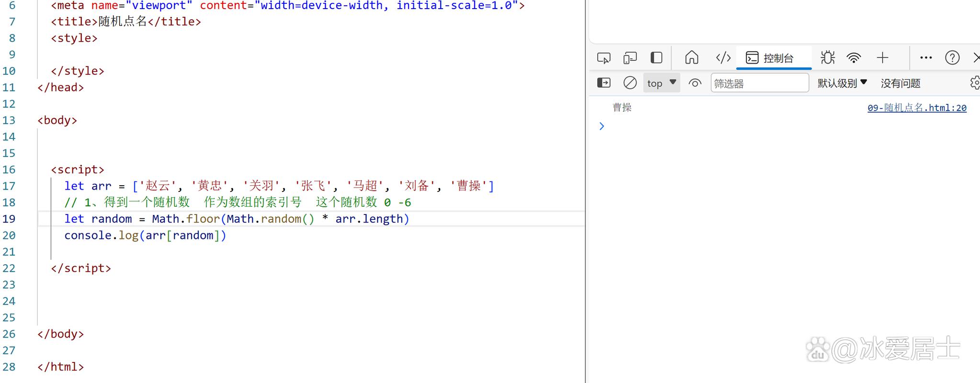Expand the 默认级别 log level dropdown
This screenshot has height=383, width=980.
pyautogui.click(x=842, y=83)
